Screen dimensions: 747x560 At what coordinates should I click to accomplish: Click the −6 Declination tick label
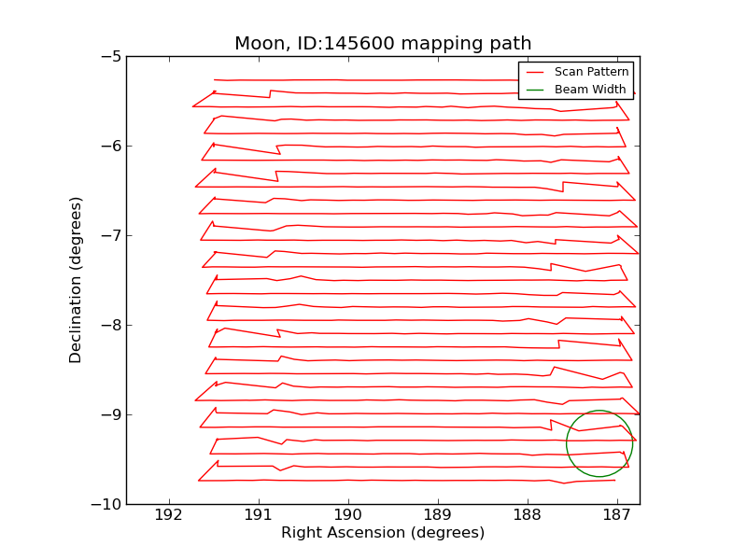[109, 146]
